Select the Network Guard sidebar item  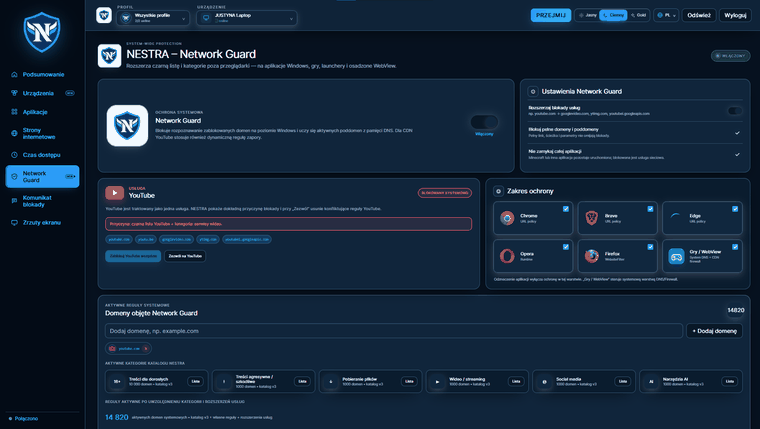click(42, 176)
